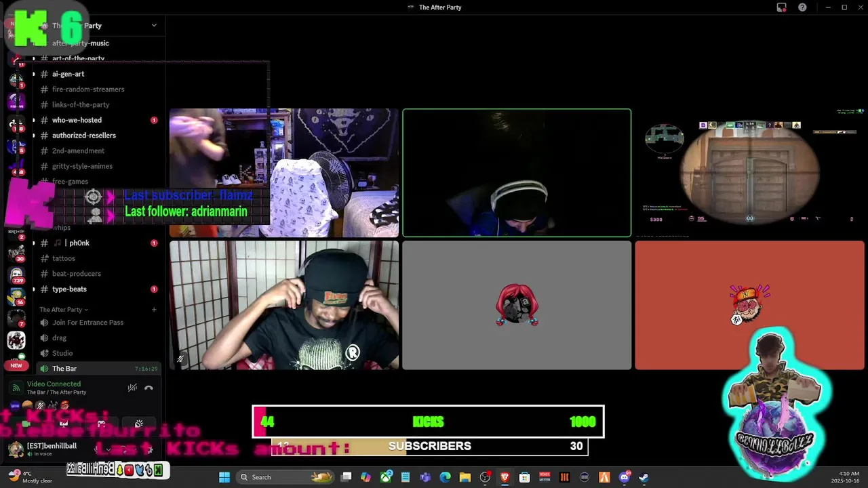Click Video Connected status text
This screenshot has width=868, height=488.
(54, 384)
